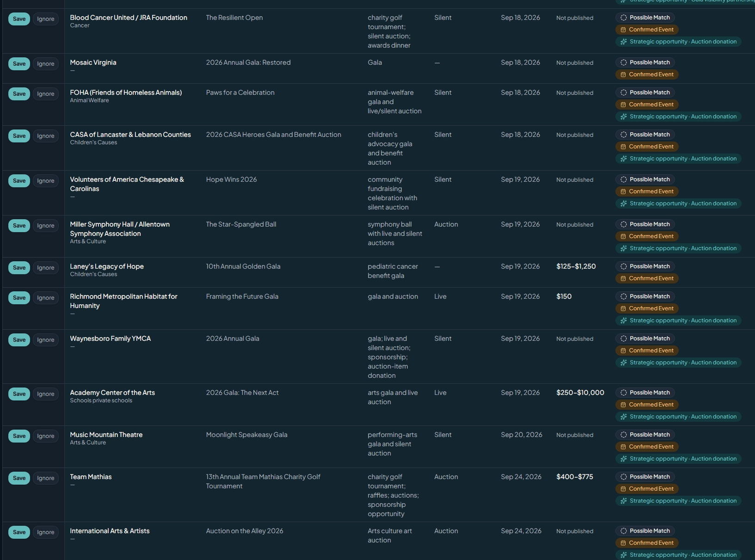Screen dimensions: 755x560
Task: Ignore the Mosaic Virginia event row
Action: click(46, 64)
